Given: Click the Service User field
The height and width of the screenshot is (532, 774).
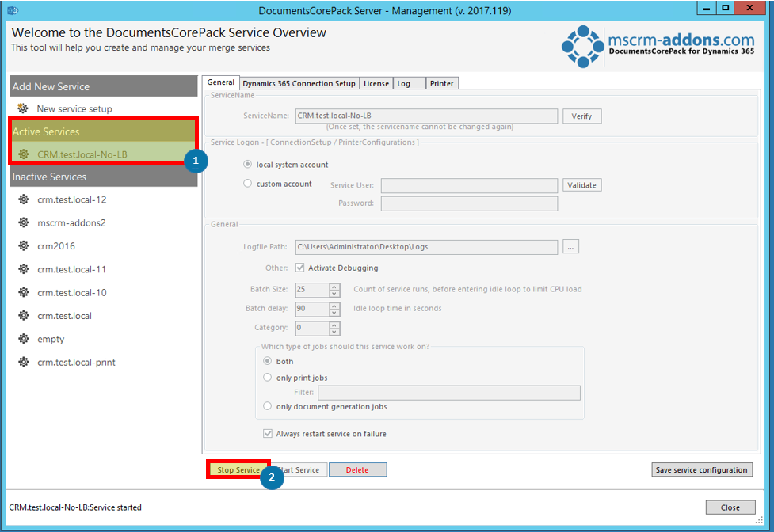Looking at the screenshot, I should (469, 185).
